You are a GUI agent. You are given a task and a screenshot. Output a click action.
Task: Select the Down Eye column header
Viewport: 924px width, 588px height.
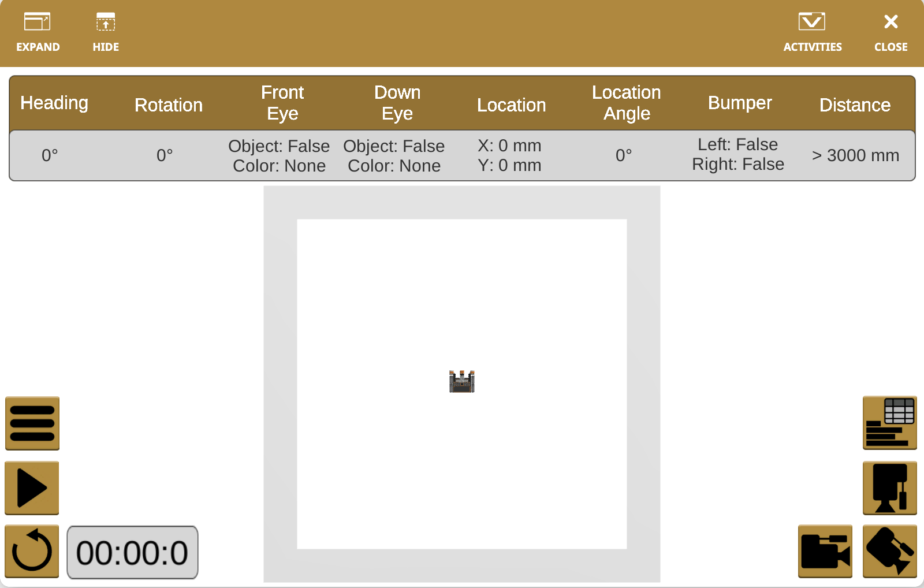tap(397, 103)
